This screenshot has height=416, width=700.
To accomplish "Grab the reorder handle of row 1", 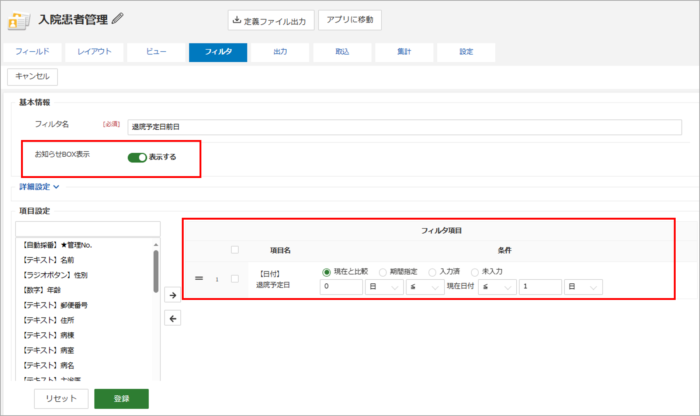I will [199, 279].
